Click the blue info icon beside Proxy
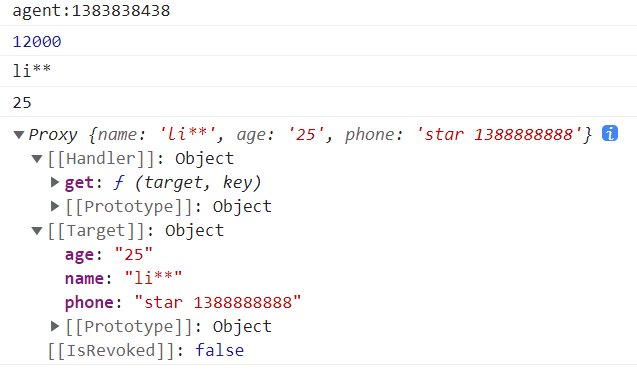Viewport: 637px width, 375px height. [x=610, y=133]
